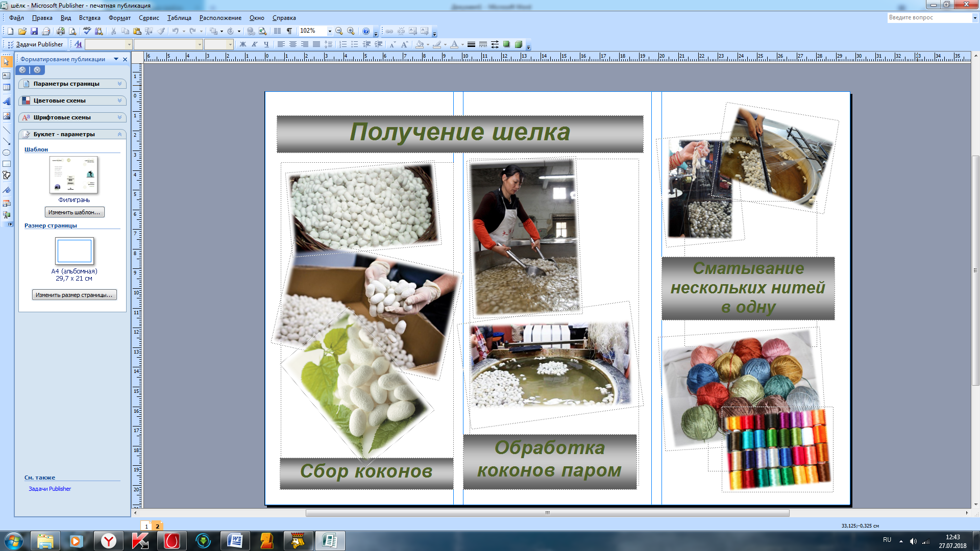
Task: Toggle Italic (К) formatting
Action: [254, 44]
